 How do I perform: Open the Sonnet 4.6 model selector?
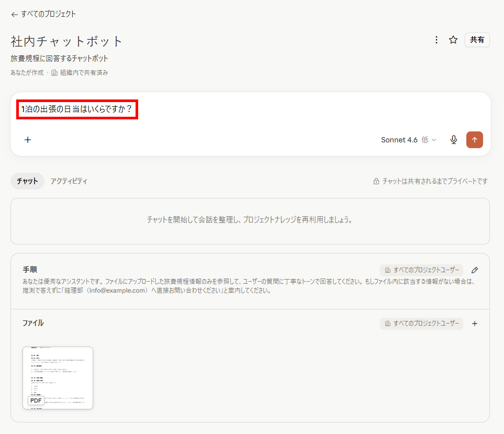(x=408, y=140)
